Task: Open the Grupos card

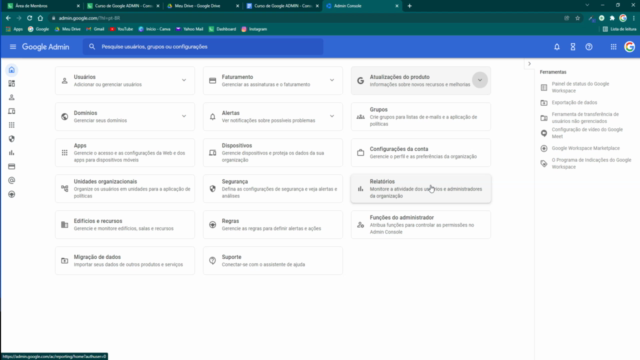Action: click(421, 116)
